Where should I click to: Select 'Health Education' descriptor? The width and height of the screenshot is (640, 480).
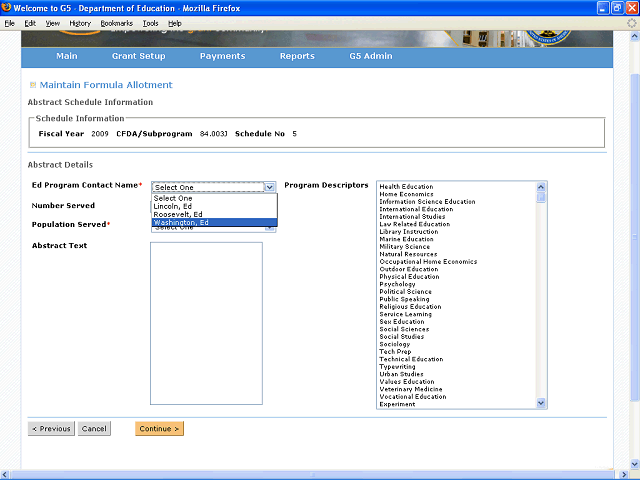tap(406, 187)
